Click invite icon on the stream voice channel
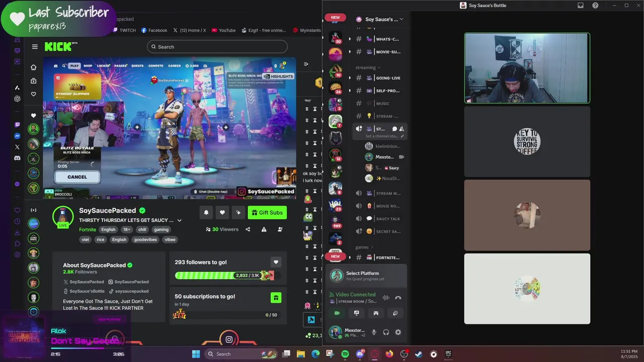Screen dimensions: 644x362 click(x=401, y=129)
